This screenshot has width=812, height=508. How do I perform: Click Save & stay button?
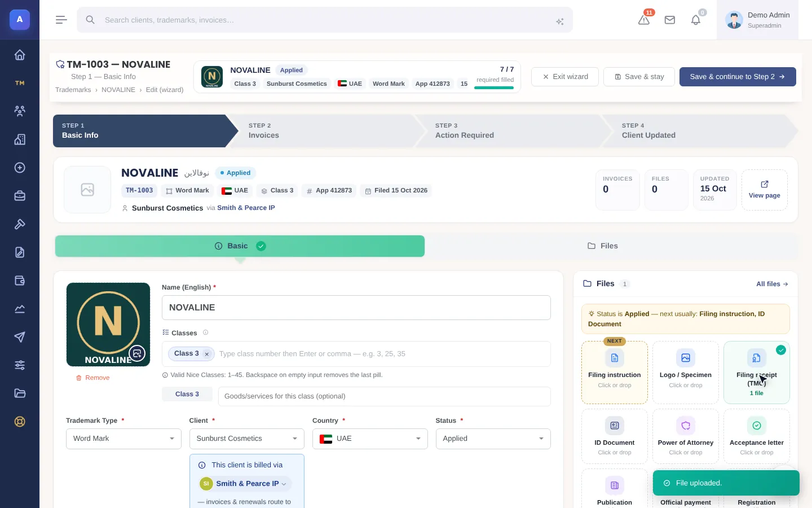pos(639,77)
